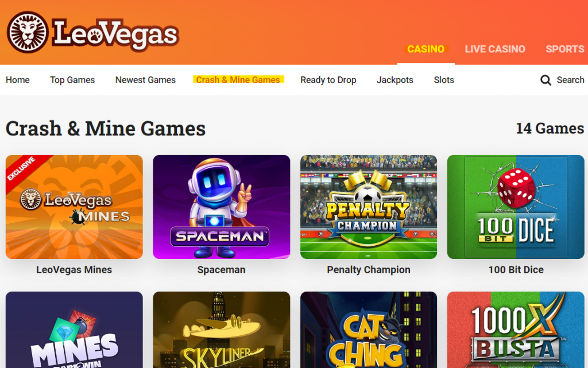Open the Cat Ching game tile
The image size is (588, 368).
coord(369,330)
